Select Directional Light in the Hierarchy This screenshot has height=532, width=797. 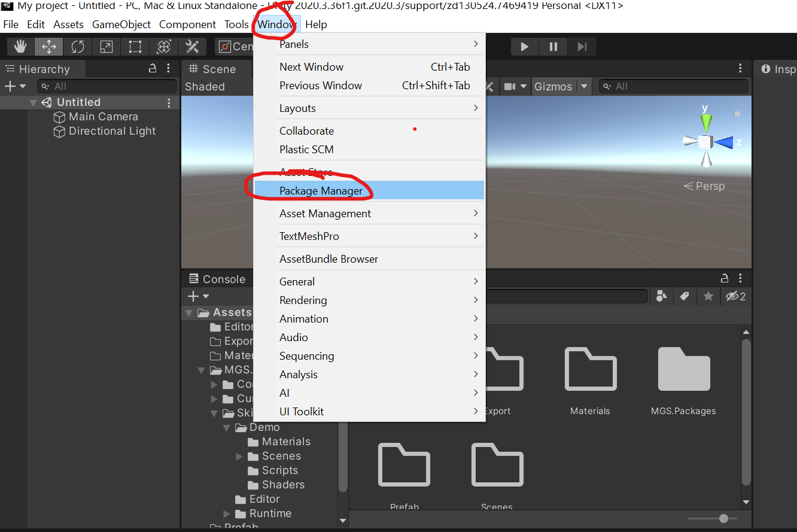coord(112,131)
